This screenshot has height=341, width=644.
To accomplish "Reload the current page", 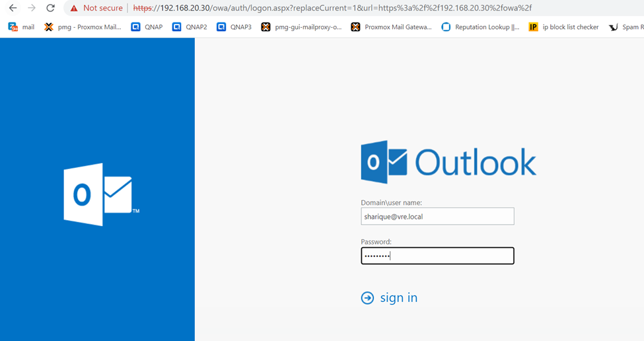I will pos(50,8).
